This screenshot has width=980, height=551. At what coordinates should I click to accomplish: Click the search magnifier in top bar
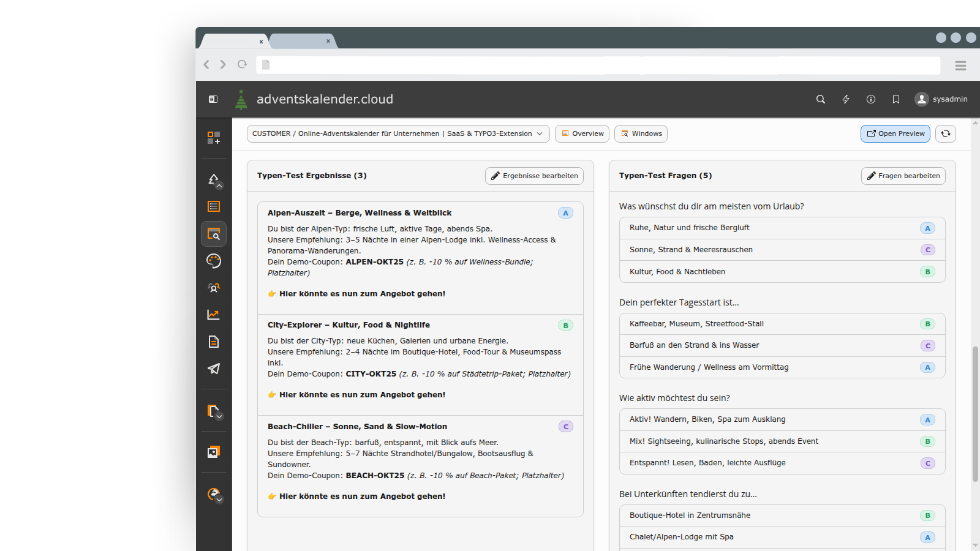[x=821, y=99]
